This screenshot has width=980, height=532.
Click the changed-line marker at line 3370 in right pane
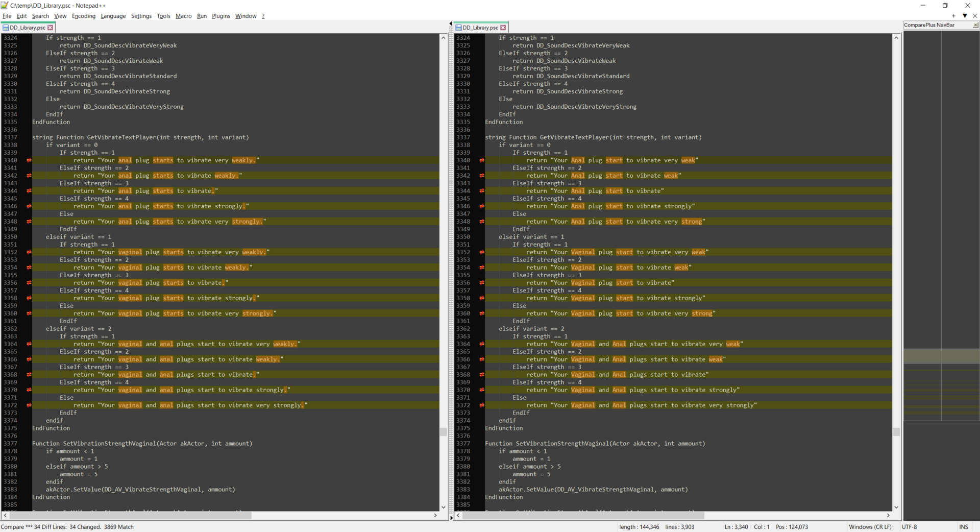pos(482,390)
